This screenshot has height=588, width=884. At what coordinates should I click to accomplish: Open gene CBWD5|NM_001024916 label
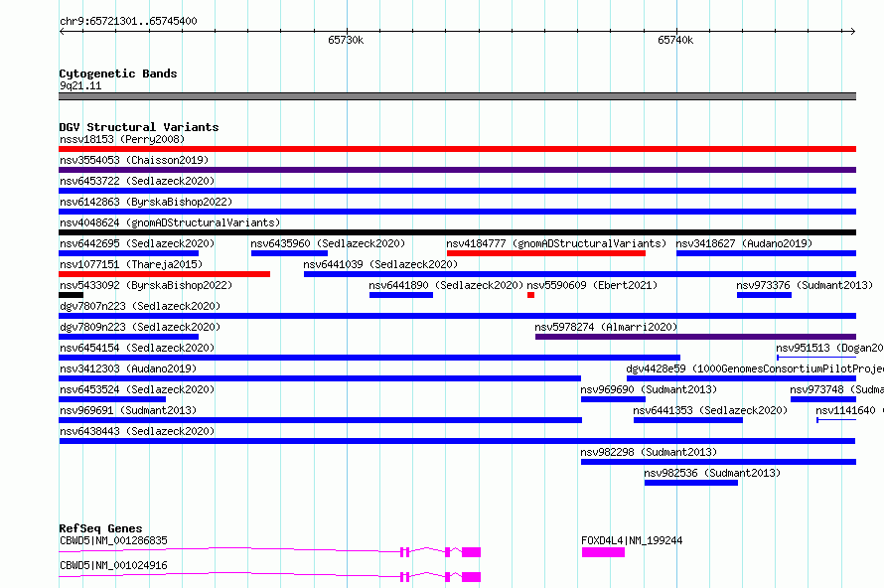pos(113,565)
